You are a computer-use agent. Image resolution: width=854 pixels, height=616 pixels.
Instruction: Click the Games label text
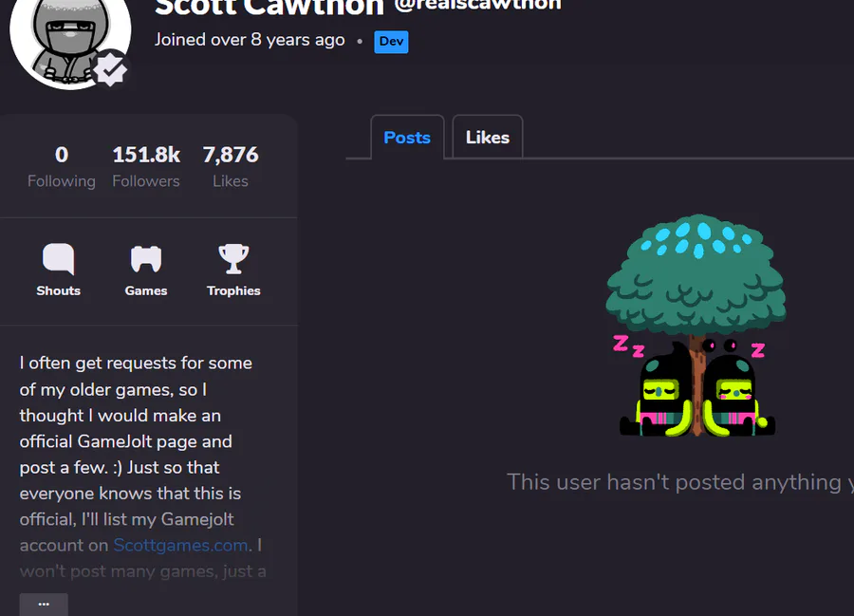point(146,290)
